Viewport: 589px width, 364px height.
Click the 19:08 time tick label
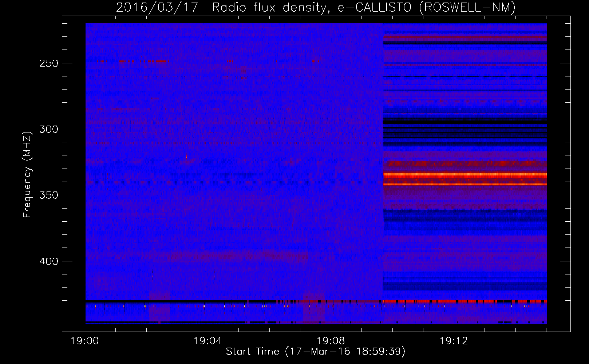331,341
